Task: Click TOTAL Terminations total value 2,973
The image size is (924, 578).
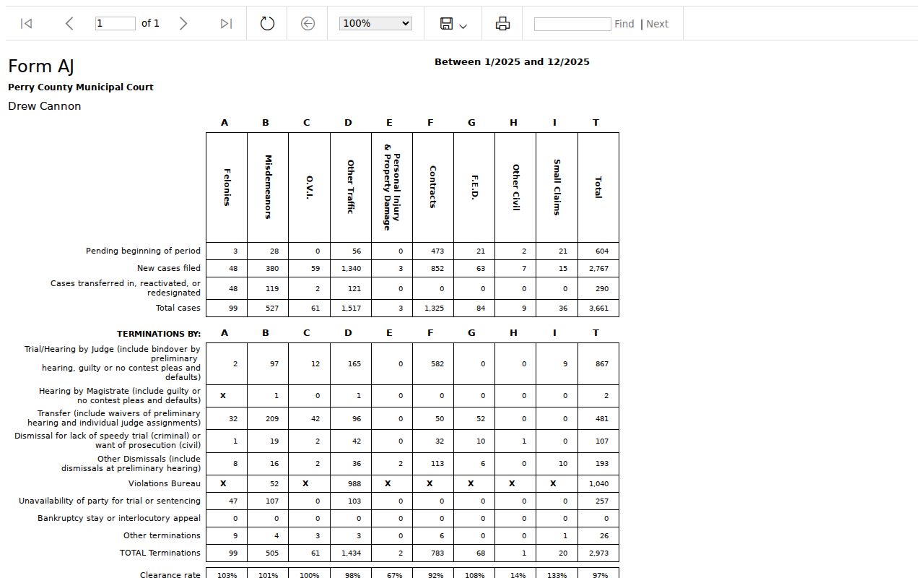Action: (x=598, y=553)
